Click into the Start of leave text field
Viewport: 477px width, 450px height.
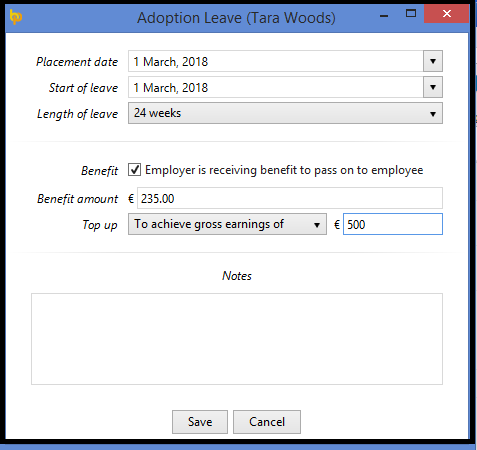pos(276,87)
